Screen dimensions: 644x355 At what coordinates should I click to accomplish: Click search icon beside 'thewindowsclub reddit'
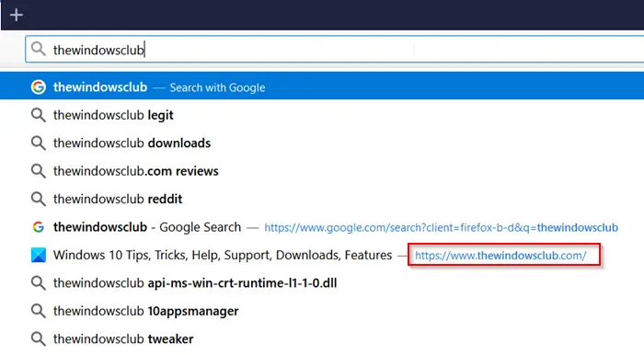click(39, 199)
